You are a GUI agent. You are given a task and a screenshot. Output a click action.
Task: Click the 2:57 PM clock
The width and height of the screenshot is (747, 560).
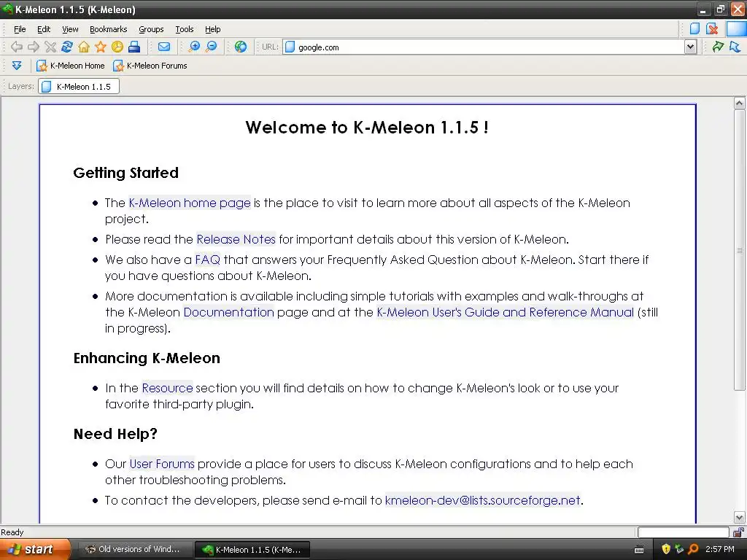click(x=720, y=549)
